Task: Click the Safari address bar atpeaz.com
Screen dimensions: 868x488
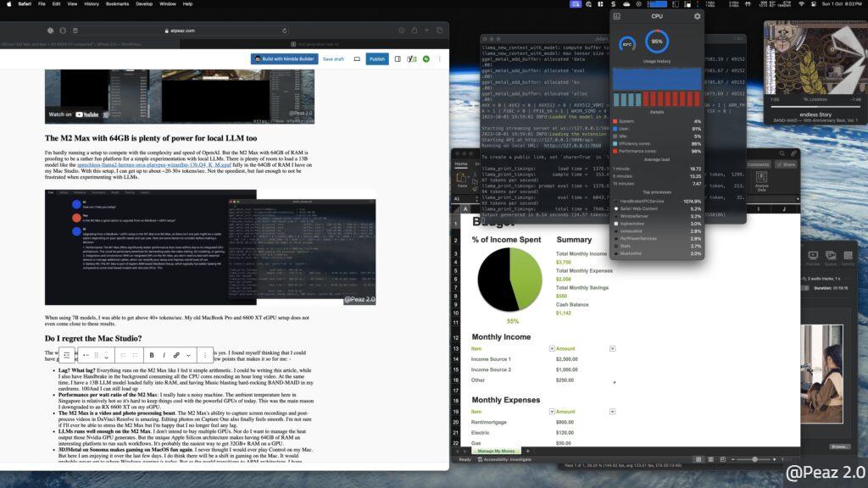Action: (x=180, y=30)
